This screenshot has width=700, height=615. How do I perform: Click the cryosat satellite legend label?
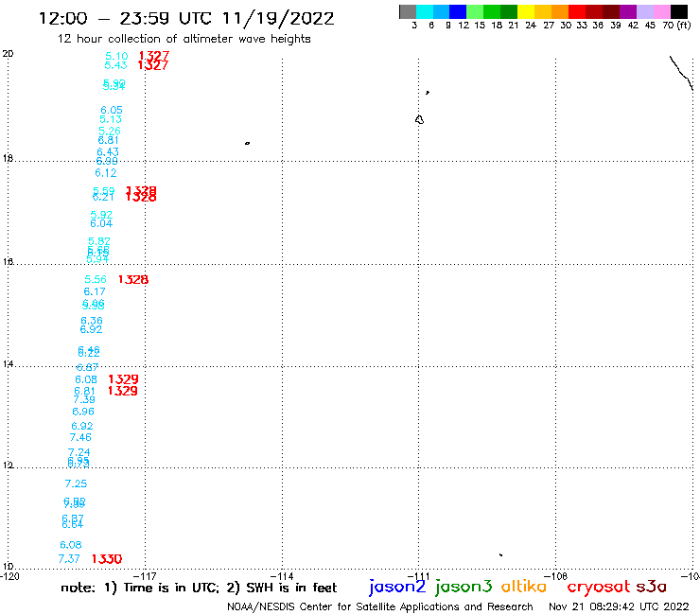599,587
